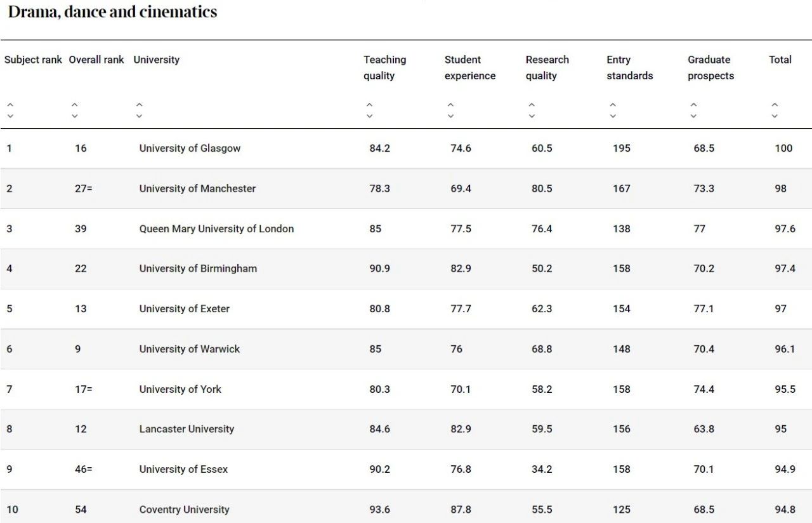The image size is (812, 523).
Task: Click Glasgow's entry standards 195
Action: (x=622, y=149)
